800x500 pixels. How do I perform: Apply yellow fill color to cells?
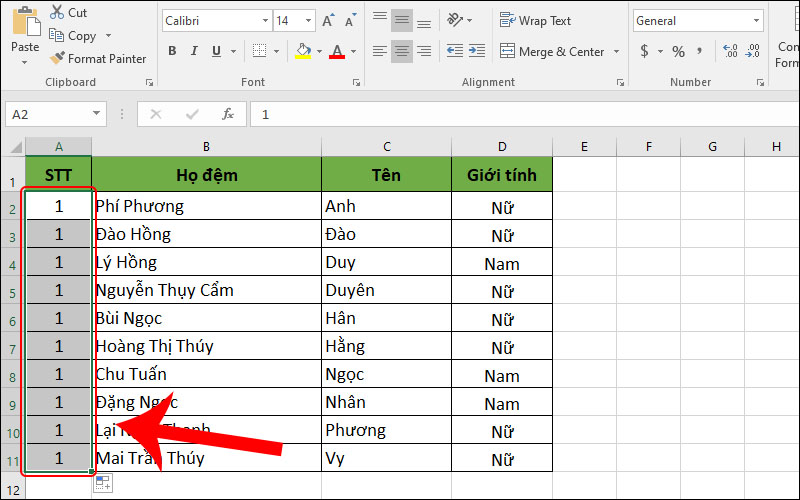click(303, 51)
